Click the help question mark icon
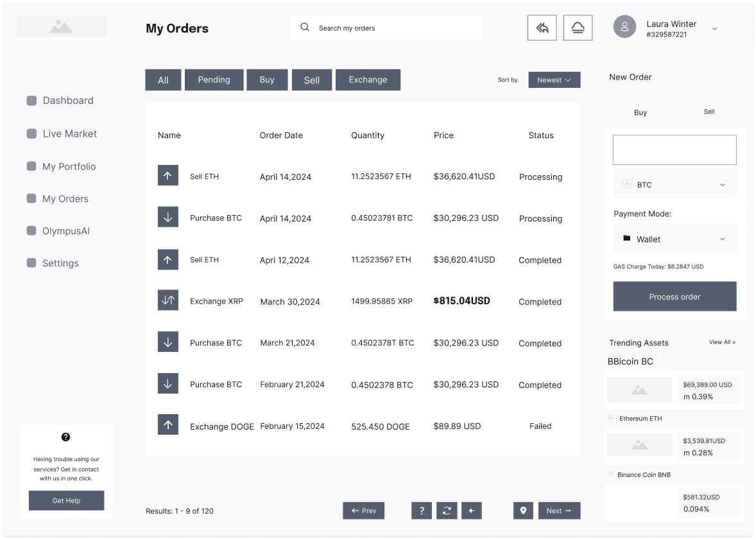This screenshot has width=756, height=540. (x=66, y=437)
